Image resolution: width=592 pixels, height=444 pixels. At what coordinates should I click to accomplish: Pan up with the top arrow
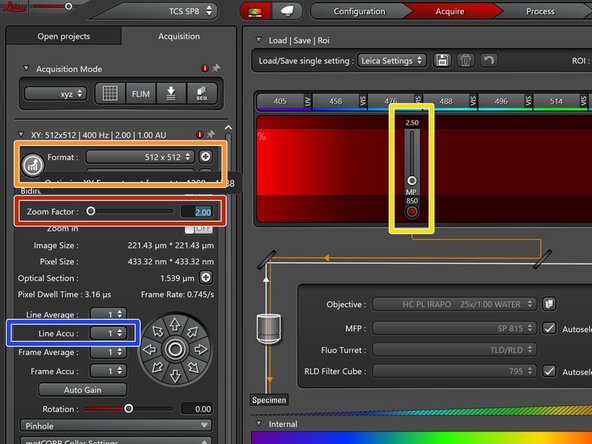pyautogui.click(x=175, y=324)
